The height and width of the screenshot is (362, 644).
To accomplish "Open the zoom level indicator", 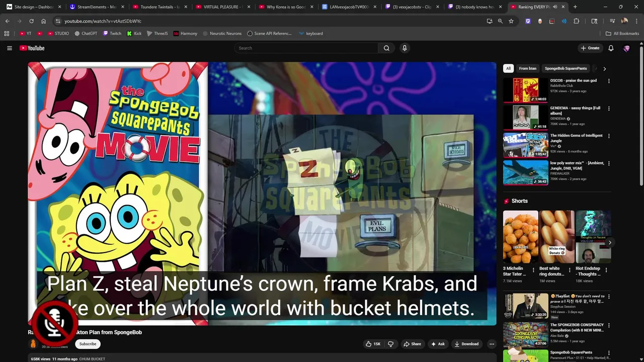I will [500, 21].
